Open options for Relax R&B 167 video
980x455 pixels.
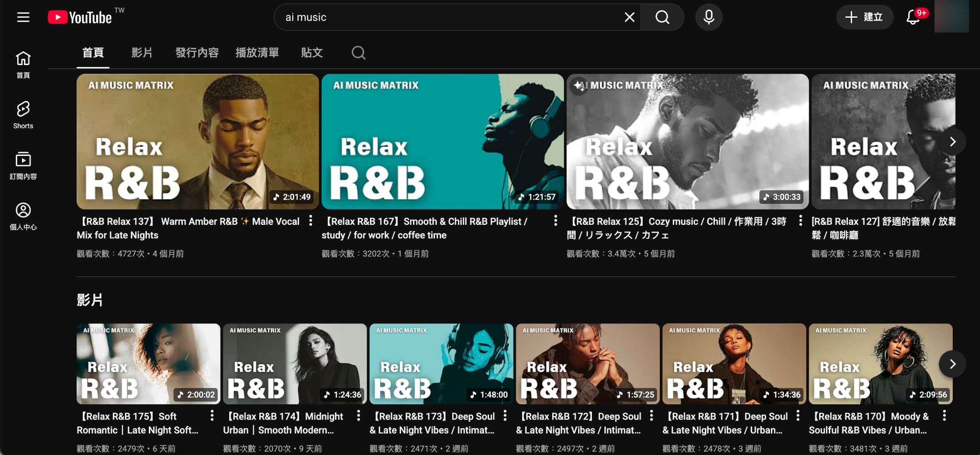click(555, 221)
